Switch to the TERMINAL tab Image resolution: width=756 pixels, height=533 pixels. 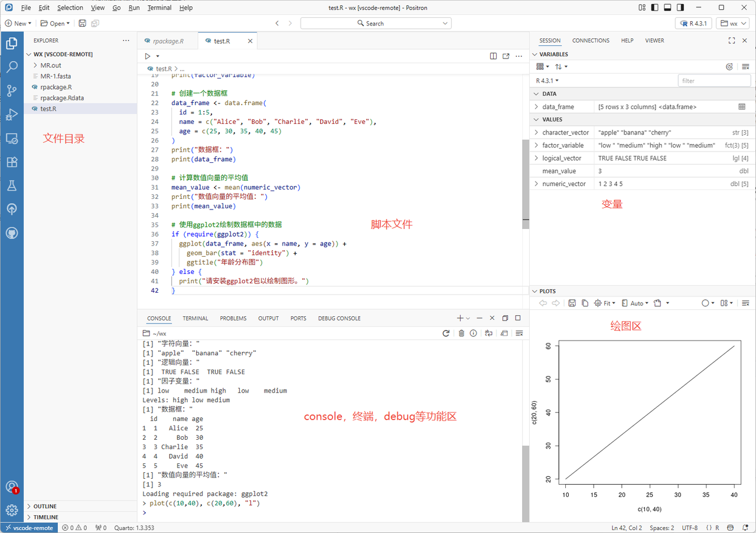coord(195,318)
